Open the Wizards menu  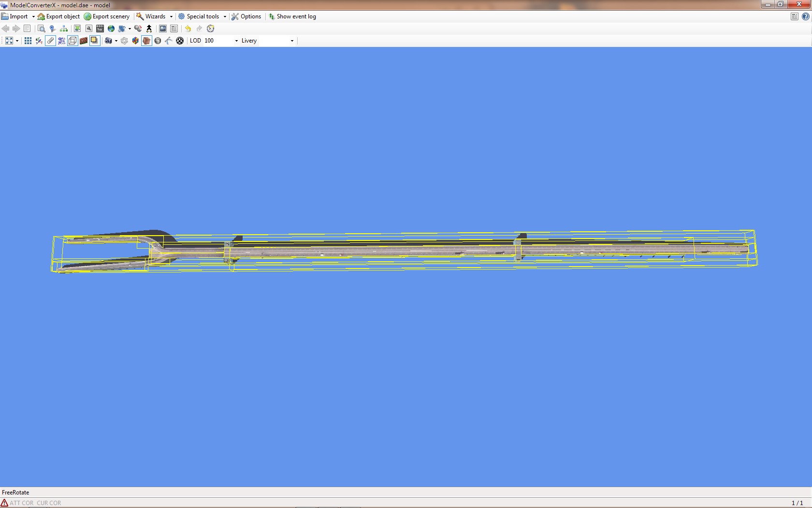click(x=155, y=16)
